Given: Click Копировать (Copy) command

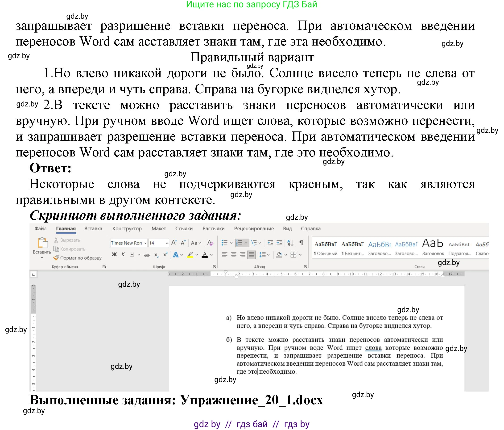Looking at the screenshot, I should point(70,249).
